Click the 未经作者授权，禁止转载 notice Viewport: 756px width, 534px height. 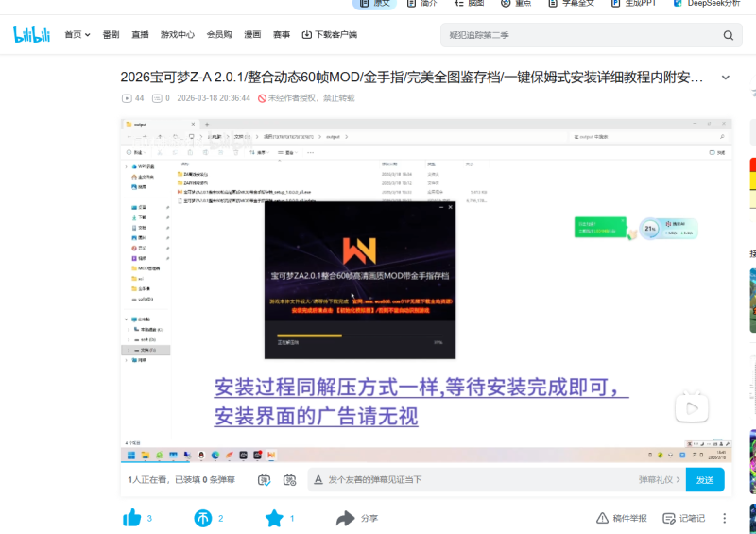point(311,98)
